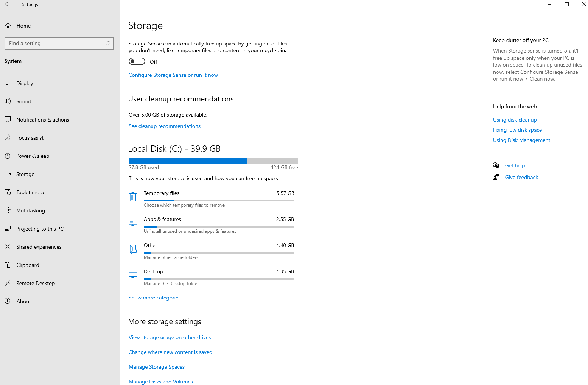This screenshot has width=588, height=385.
Task: Select the Display sidebar icon
Action: 8,83
